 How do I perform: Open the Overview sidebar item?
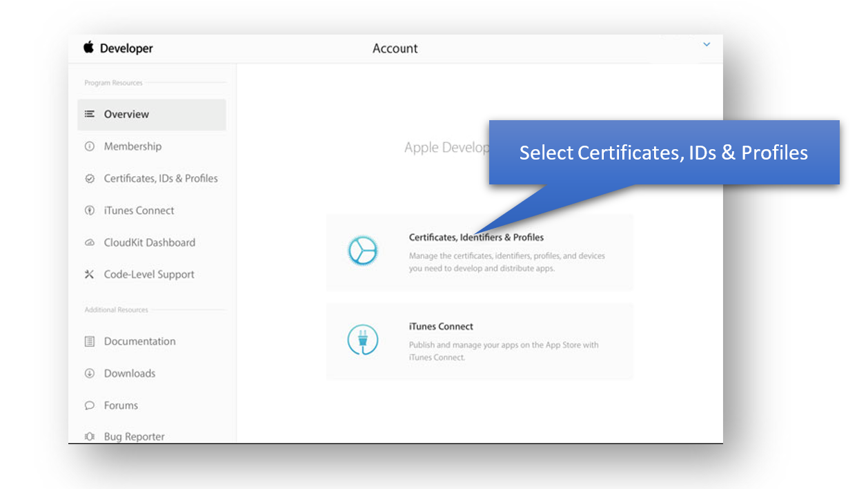point(152,115)
